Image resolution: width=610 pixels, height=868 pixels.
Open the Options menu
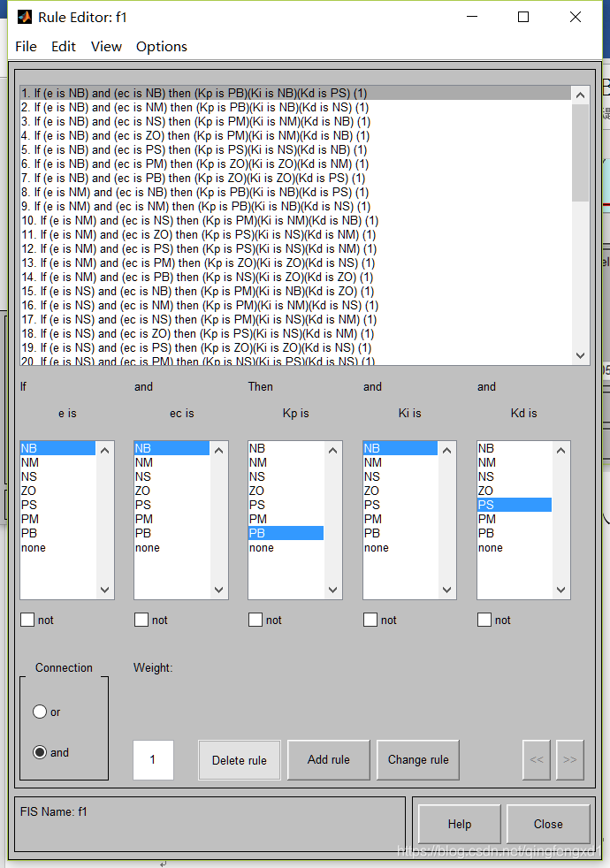[x=162, y=47]
